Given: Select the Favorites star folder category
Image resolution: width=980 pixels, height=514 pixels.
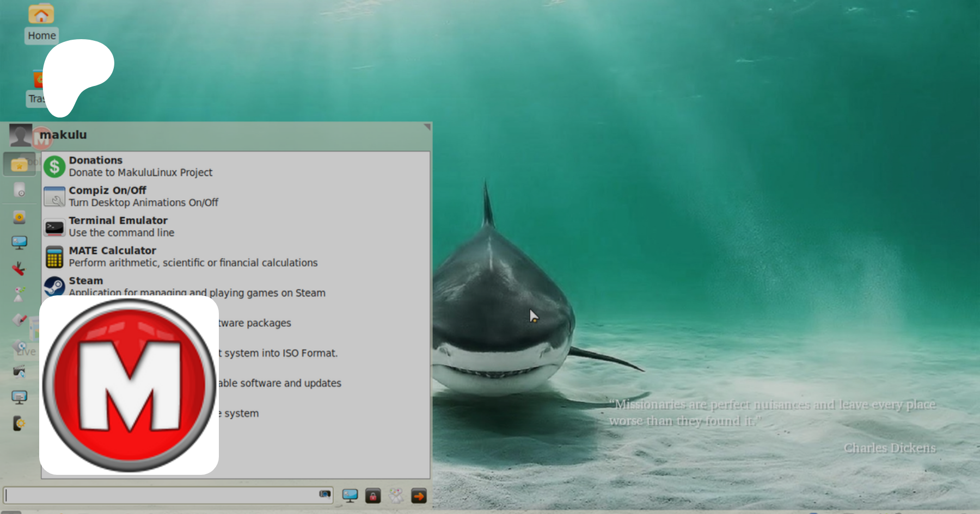Looking at the screenshot, I should [20, 164].
